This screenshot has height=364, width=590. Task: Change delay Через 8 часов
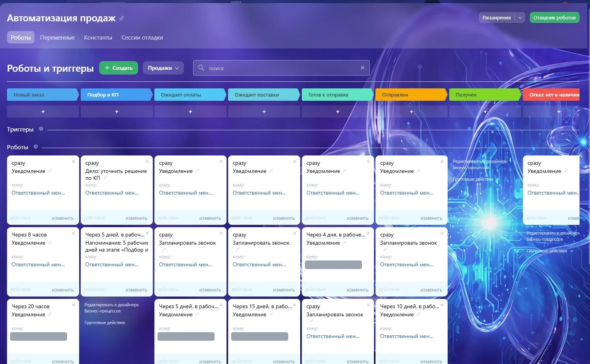pos(29,235)
